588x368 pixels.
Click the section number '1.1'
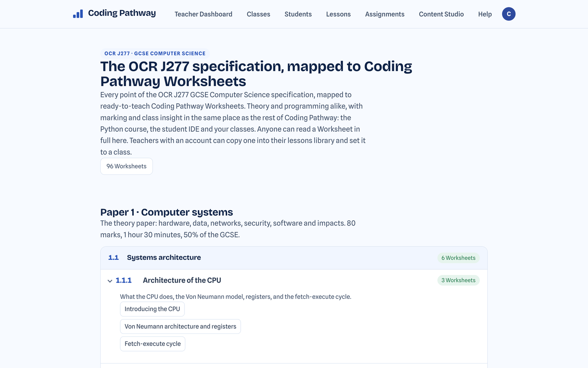pos(114,258)
